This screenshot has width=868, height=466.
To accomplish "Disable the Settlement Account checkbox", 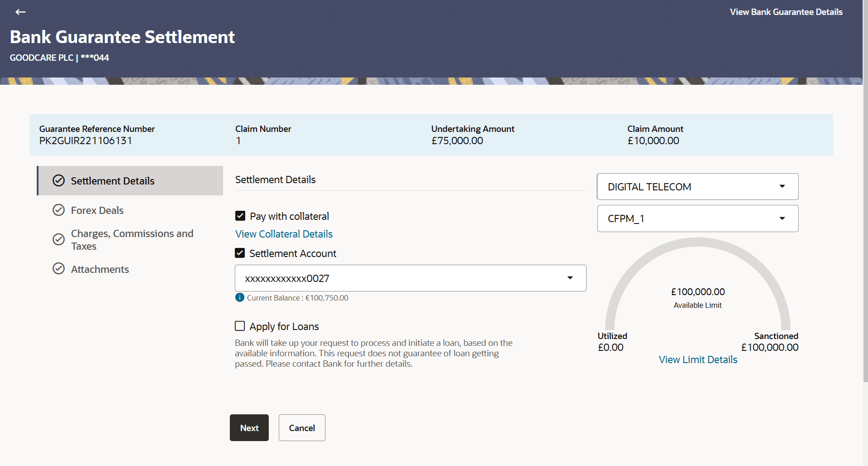I will 240,253.
